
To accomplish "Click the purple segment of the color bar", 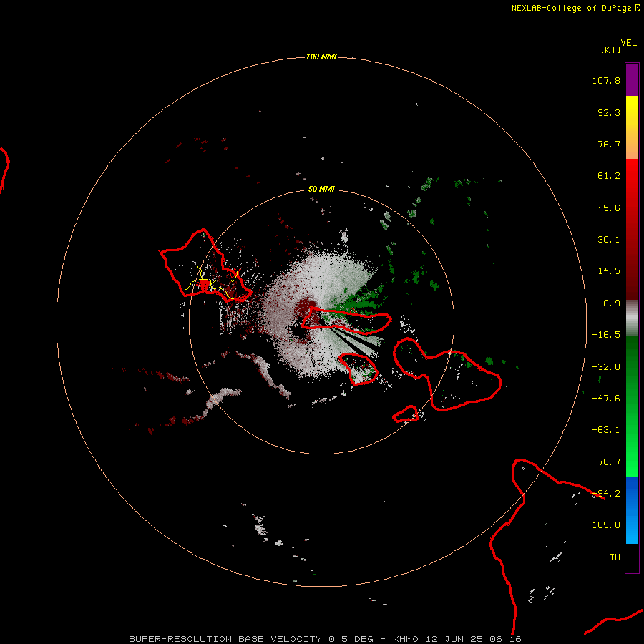I will point(632,79).
